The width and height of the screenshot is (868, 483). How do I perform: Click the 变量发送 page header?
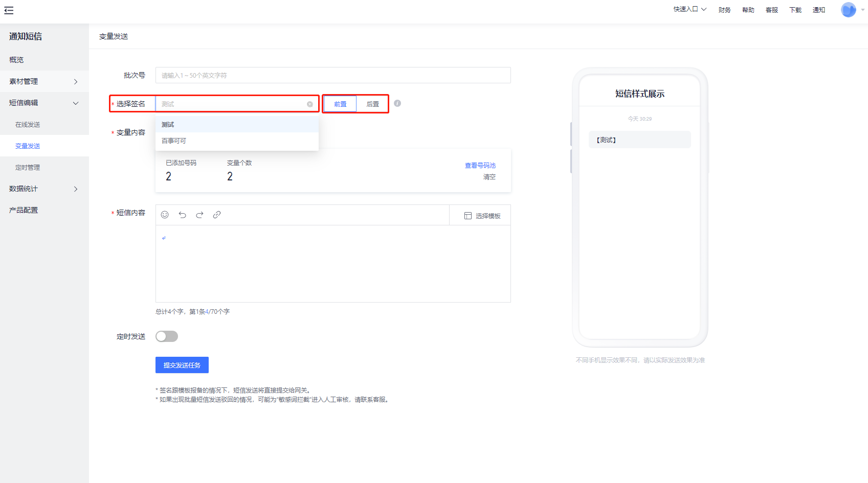click(114, 36)
